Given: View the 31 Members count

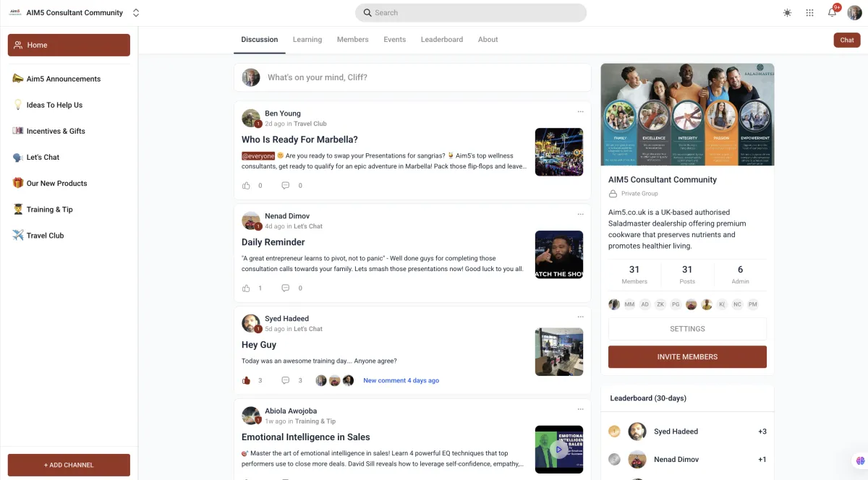Looking at the screenshot, I should pos(634,275).
